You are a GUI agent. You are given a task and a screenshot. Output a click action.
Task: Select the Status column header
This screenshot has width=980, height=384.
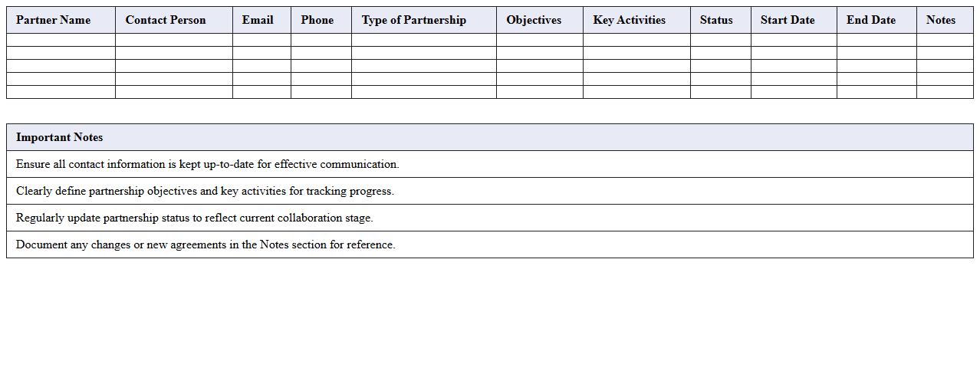716,20
